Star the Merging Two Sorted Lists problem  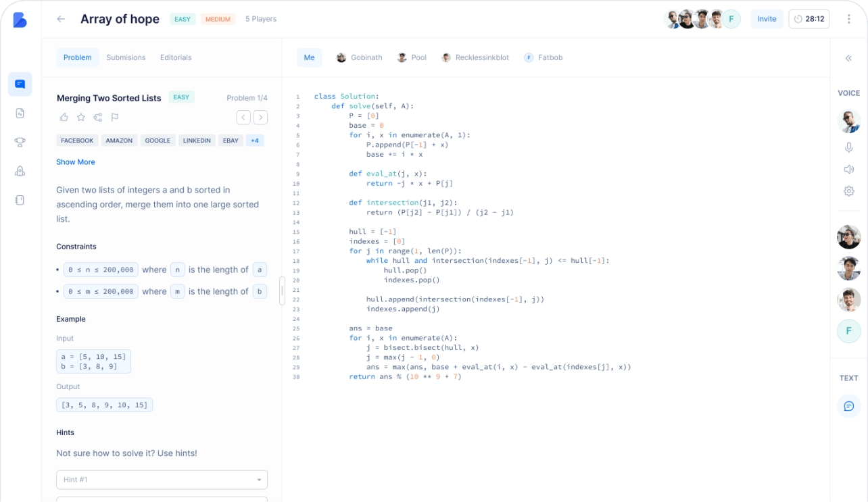point(81,118)
